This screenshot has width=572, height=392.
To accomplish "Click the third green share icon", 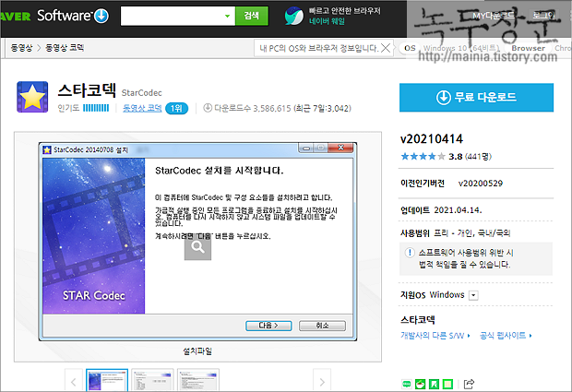I will click(435, 384).
